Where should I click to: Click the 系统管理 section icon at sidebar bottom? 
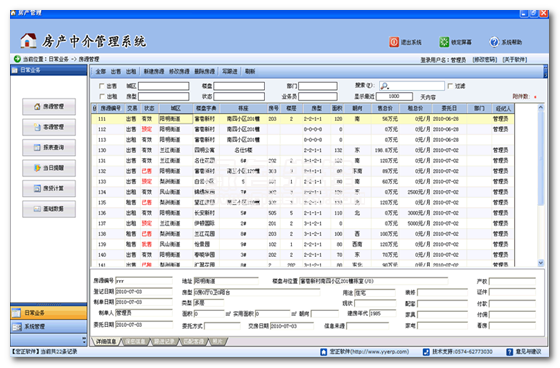coord(17,327)
